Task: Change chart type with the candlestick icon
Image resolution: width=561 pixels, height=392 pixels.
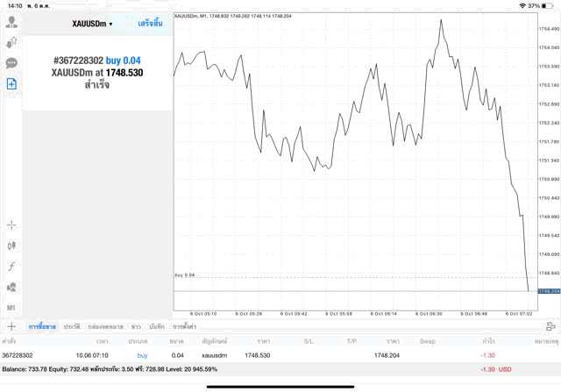Action: click(12, 246)
